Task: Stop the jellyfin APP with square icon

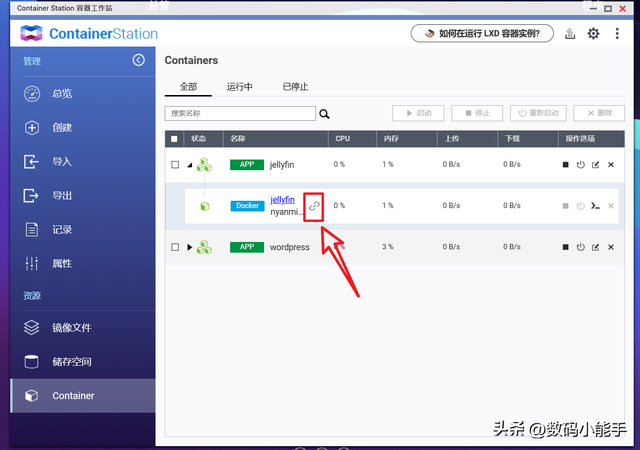Action: [x=565, y=165]
